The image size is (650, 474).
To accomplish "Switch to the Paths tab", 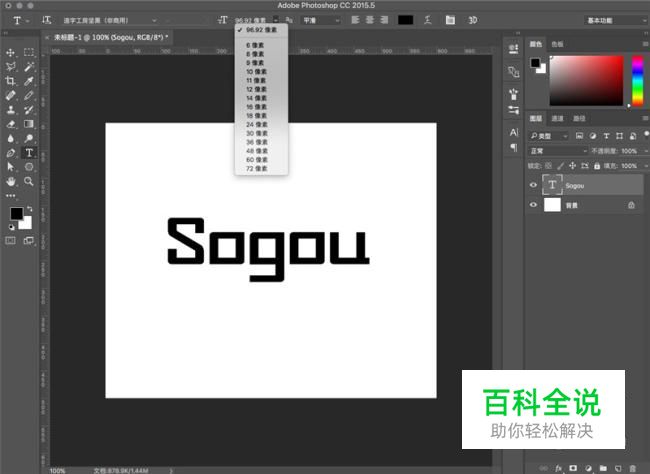I will 579,119.
